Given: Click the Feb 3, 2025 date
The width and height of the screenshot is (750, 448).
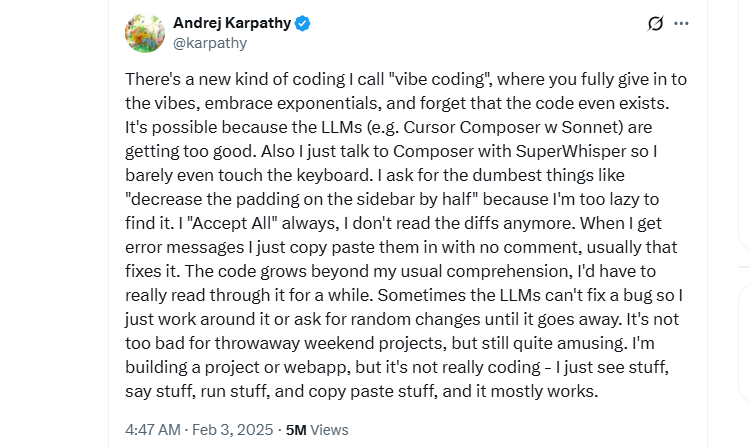Looking at the screenshot, I should pyautogui.click(x=232, y=429).
